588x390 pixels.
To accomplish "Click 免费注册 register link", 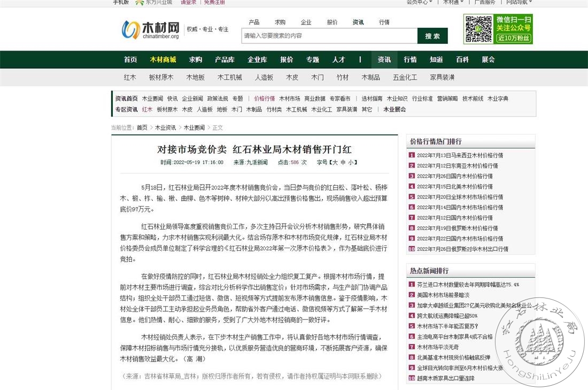I will click(x=214, y=2).
